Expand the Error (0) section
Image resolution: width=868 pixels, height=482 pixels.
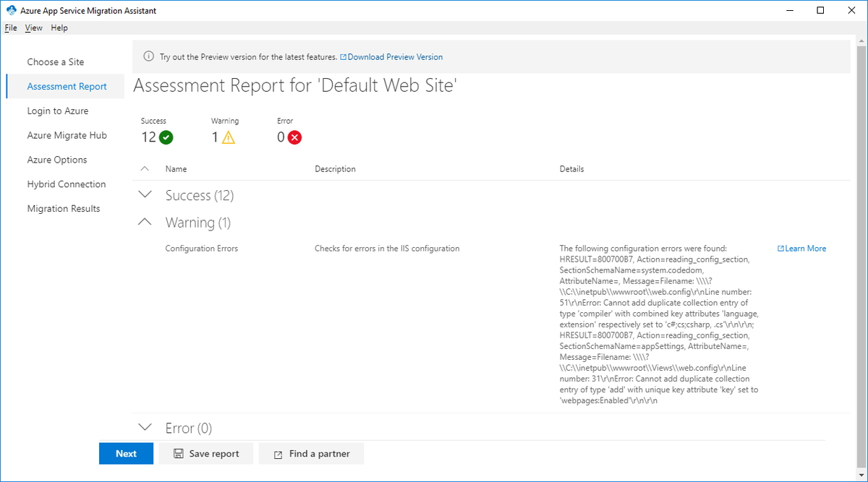coord(145,428)
